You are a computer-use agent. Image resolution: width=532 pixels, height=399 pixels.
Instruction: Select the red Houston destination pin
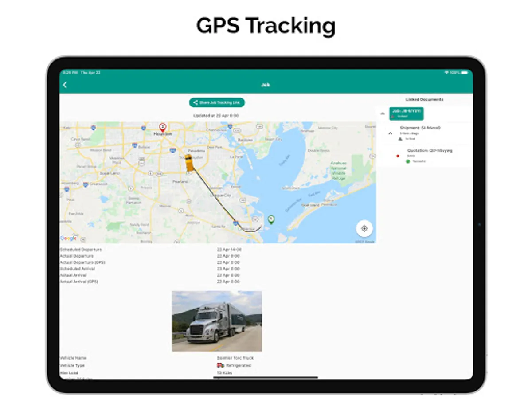pos(162,127)
